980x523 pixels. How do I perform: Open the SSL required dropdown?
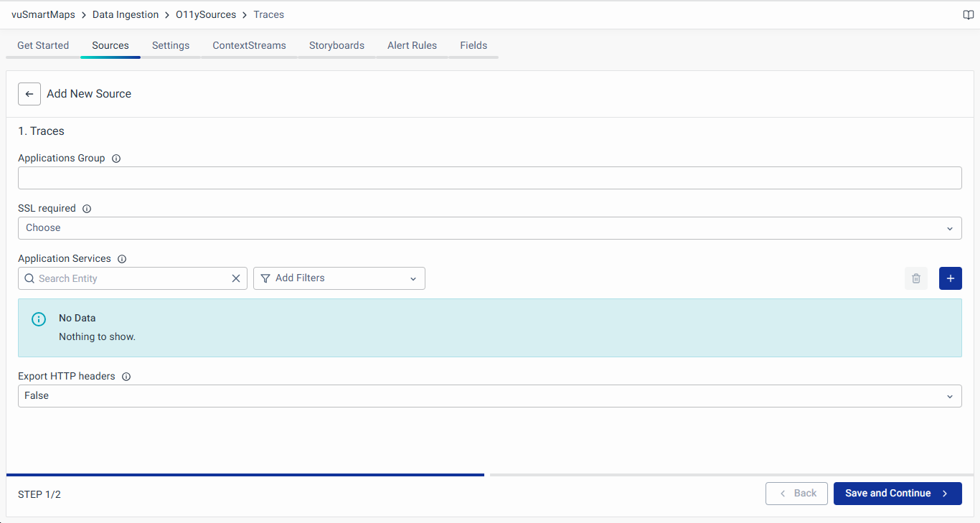point(489,228)
